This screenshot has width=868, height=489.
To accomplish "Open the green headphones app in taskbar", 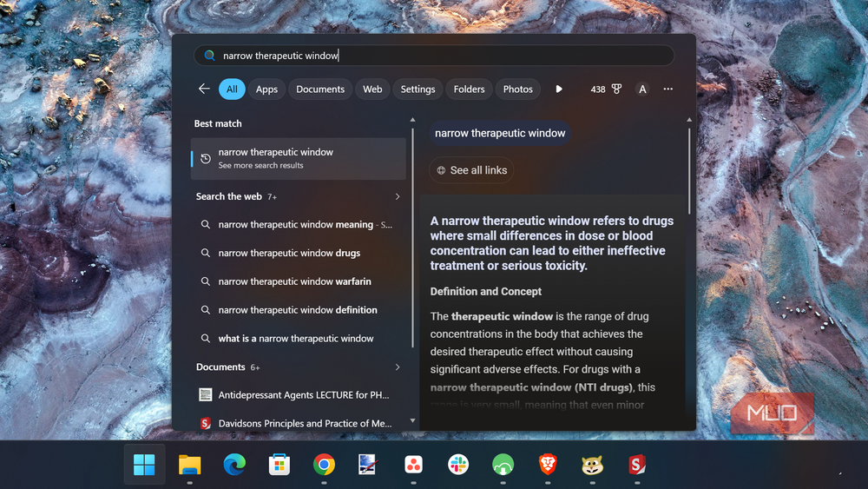I will tap(503, 465).
